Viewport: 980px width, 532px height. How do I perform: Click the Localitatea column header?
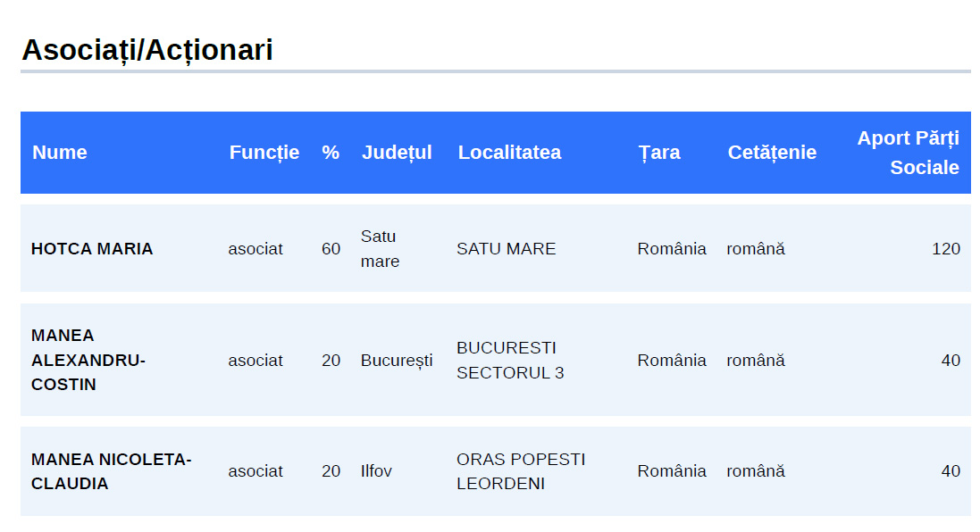tap(509, 153)
